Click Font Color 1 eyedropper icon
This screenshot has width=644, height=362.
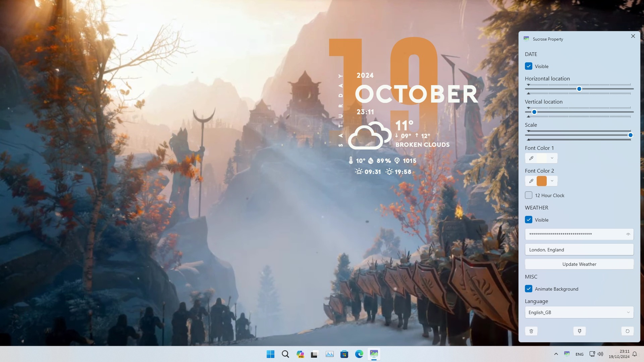pyautogui.click(x=531, y=158)
